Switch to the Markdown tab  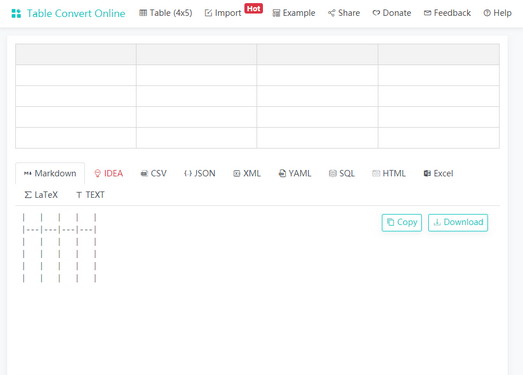pos(50,173)
